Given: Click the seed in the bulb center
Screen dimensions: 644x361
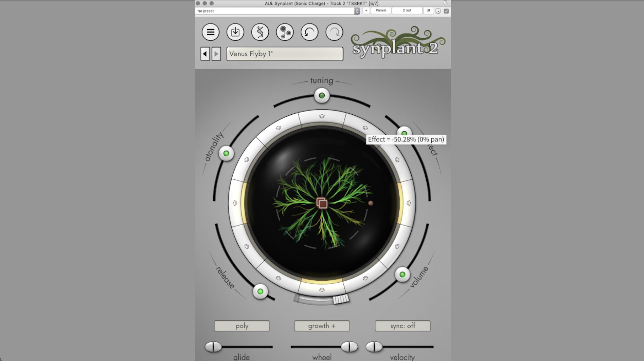Looking at the screenshot, I should tap(322, 203).
